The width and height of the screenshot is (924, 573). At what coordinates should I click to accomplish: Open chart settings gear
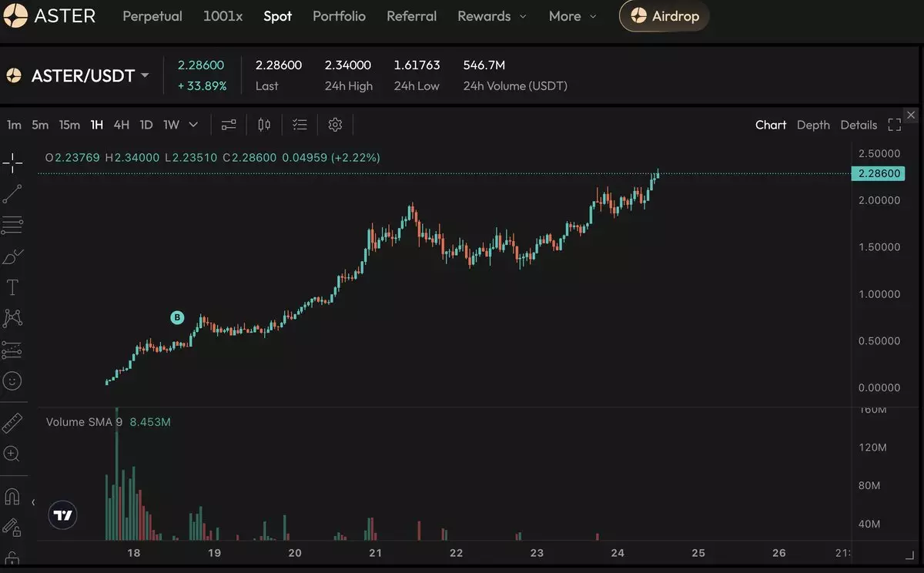pos(335,125)
